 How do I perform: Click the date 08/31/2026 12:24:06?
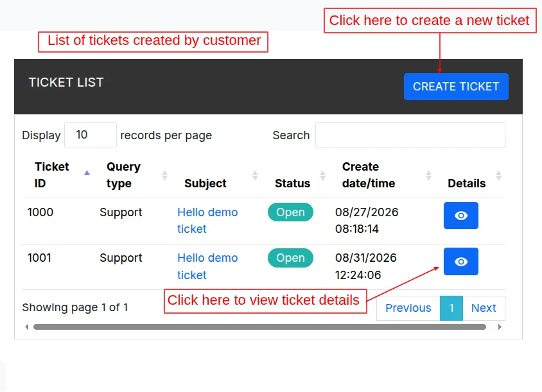pyautogui.click(x=365, y=266)
